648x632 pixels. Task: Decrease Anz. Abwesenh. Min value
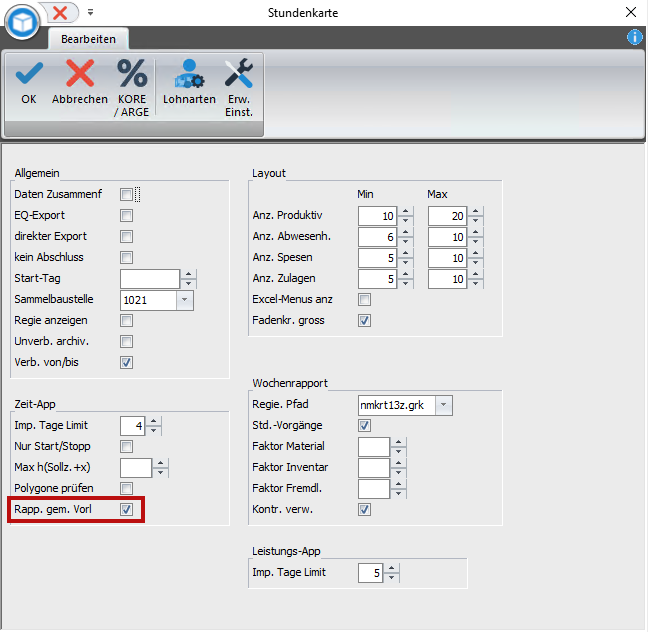(405, 242)
